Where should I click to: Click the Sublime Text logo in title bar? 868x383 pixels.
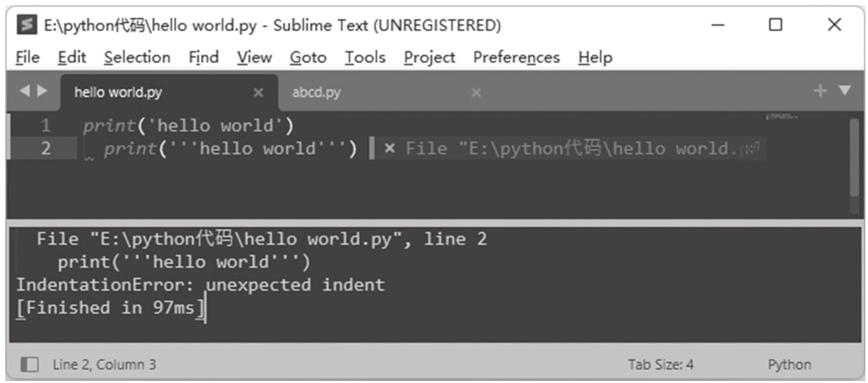(x=27, y=25)
